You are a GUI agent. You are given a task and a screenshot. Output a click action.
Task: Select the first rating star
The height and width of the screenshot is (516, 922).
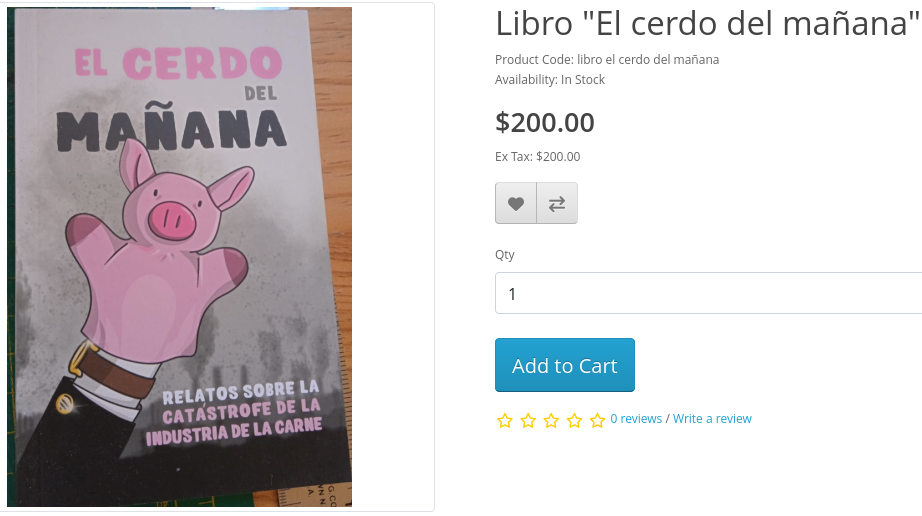tap(505, 420)
